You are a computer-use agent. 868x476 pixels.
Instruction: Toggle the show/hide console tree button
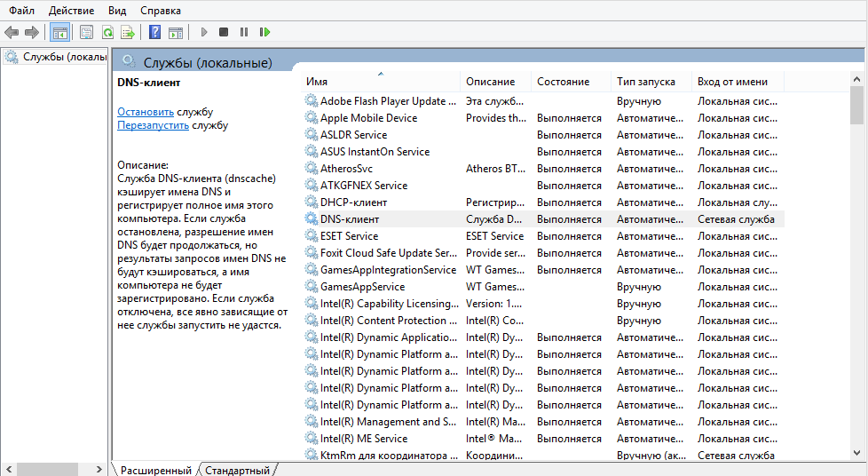point(60,32)
